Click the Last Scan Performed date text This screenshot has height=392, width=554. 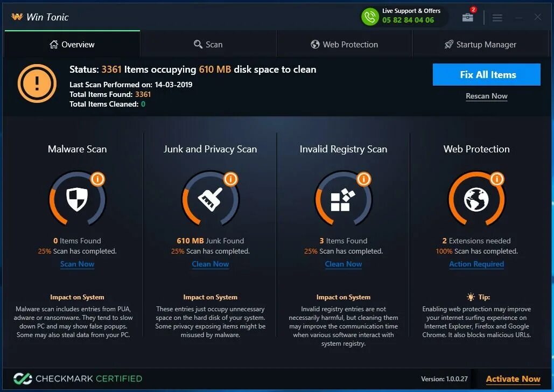[131, 85]
